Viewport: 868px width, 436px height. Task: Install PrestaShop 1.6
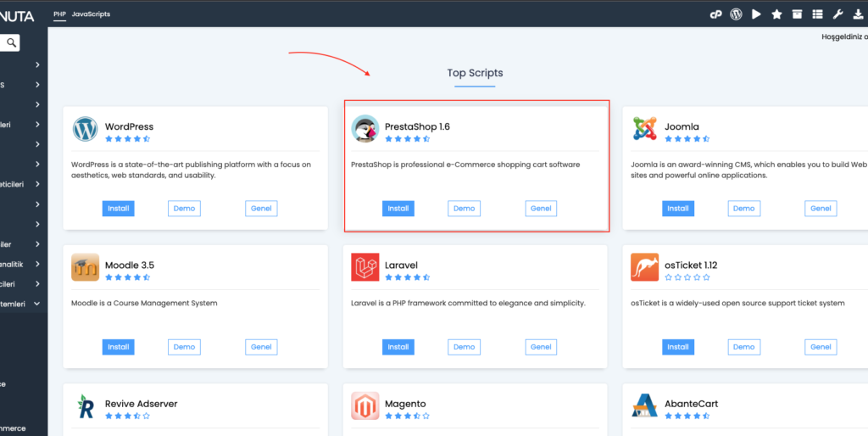[398, 209]
